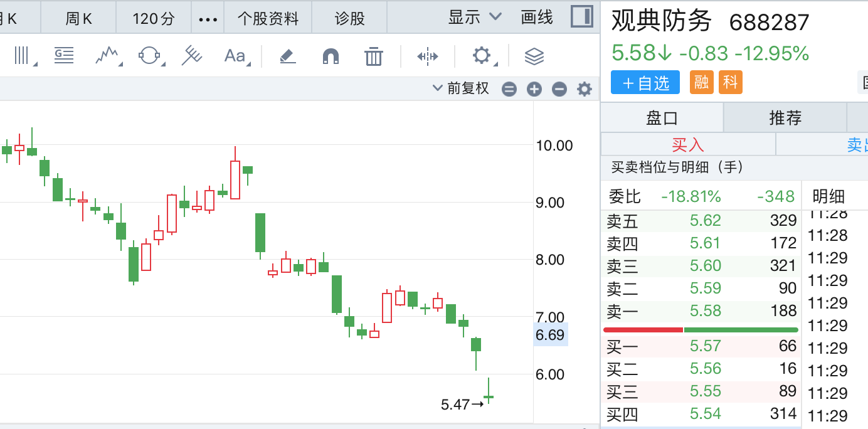
Task: Open more periods via the ellipsis
Action: pos(208,19)
